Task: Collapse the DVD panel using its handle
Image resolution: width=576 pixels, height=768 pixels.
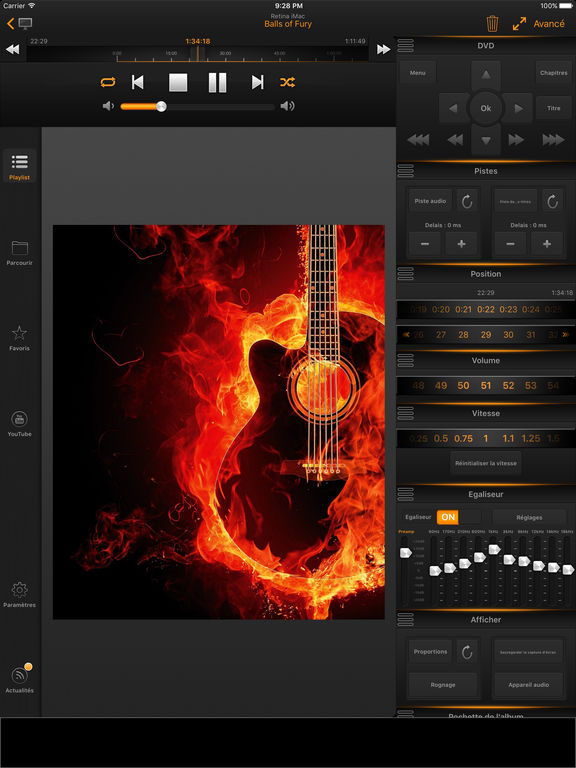Action: click(406, 46)
